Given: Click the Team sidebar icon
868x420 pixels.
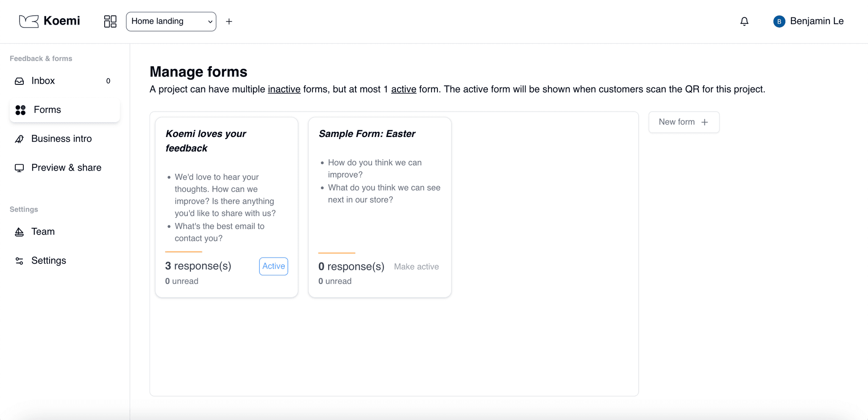Looking at the screenshot, I should tap(19, 232).
